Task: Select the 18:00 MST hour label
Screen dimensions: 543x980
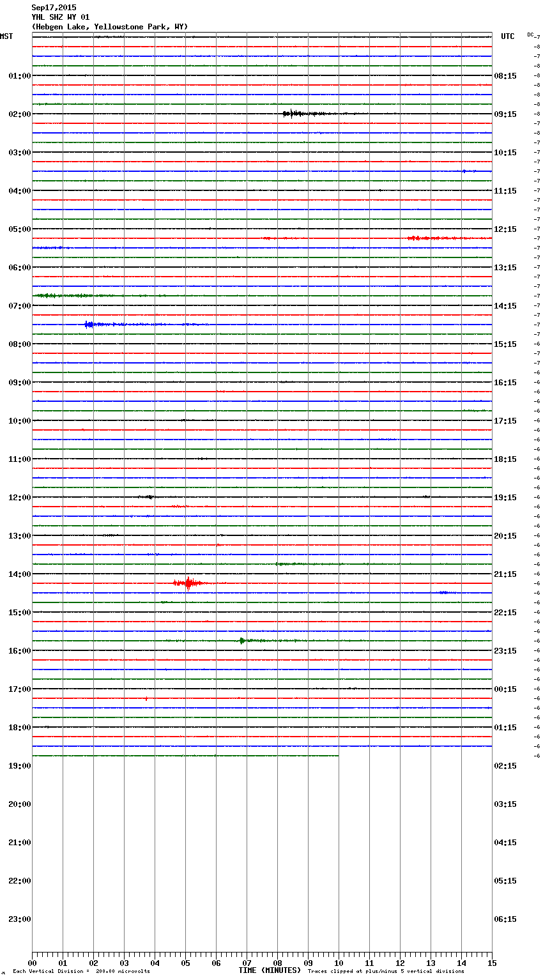Action: click(x=19, y=728)
